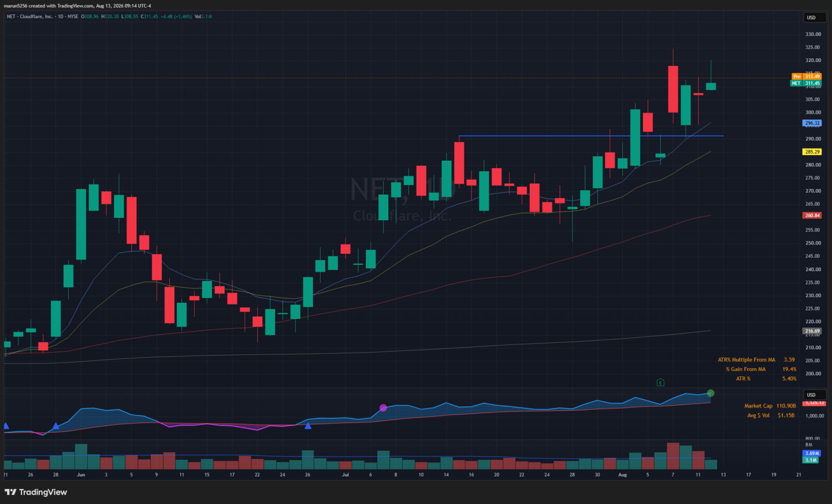Click the "8M" level on the volume scale
832x504 pixels.
[x=809, y=445]
